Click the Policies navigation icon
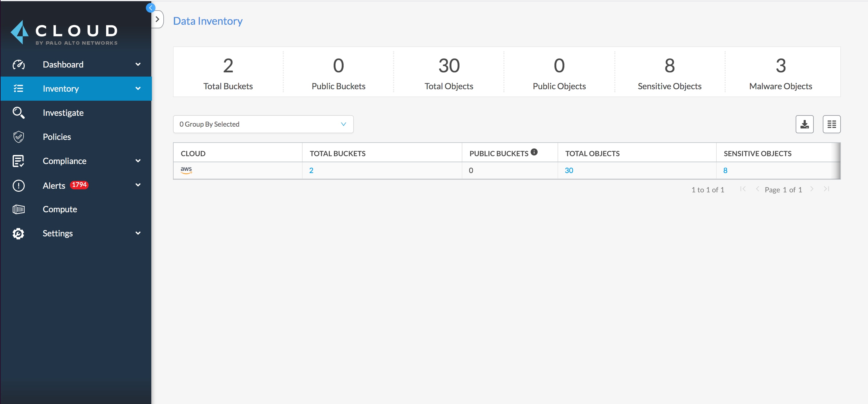The width and height of the screenshot is (868, 404). tap(18, 137)
